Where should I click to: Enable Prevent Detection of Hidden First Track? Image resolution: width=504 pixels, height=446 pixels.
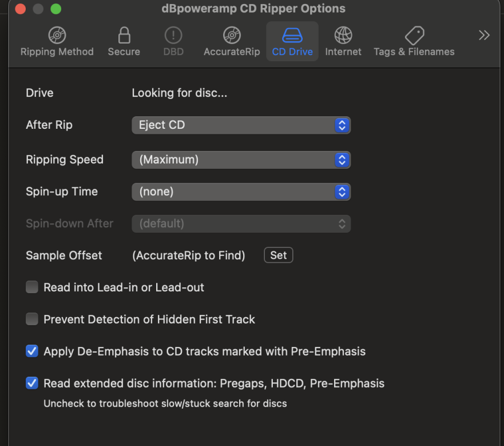point(32,319)
